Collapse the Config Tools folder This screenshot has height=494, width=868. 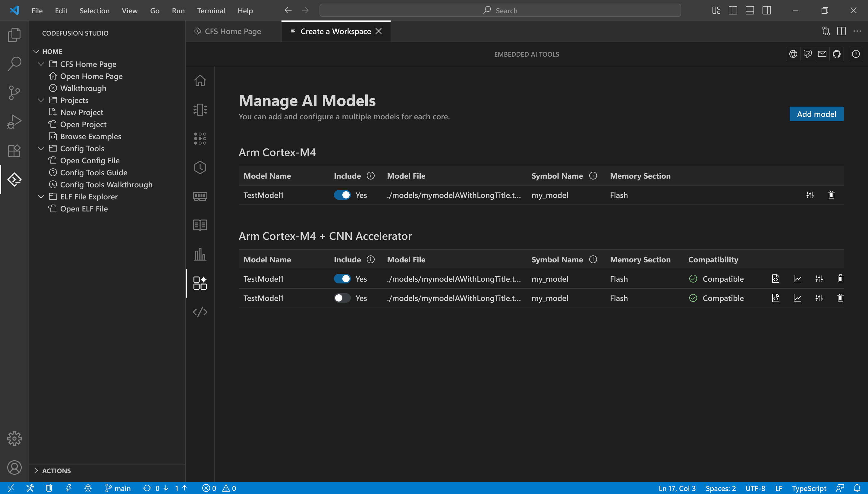pos(41,149)
